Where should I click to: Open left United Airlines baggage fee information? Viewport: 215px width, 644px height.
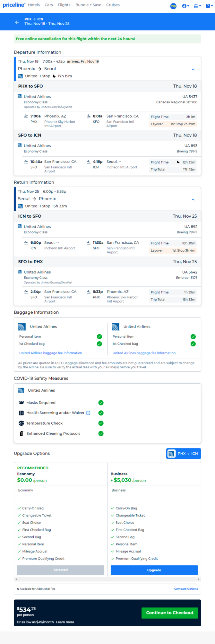click(x=51, y=353)
